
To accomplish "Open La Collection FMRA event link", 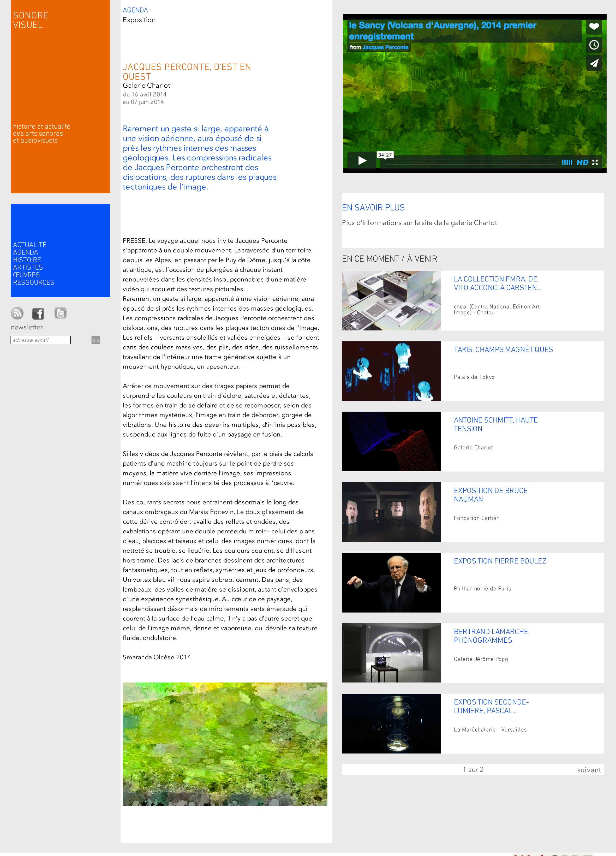I will point(498,283).
